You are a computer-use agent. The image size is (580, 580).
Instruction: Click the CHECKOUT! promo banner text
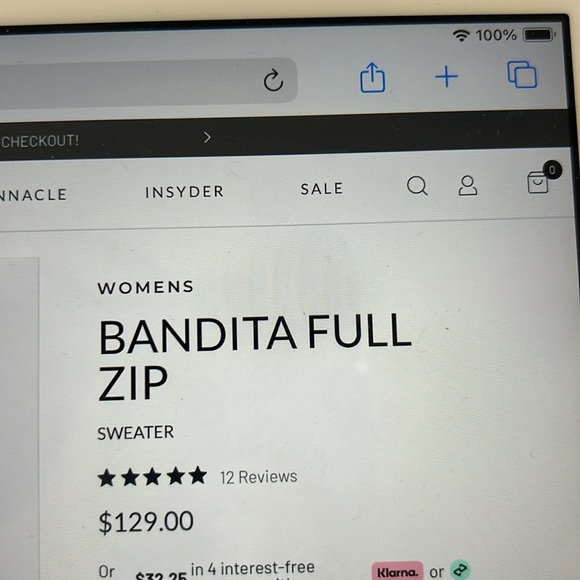click(40, 141)
